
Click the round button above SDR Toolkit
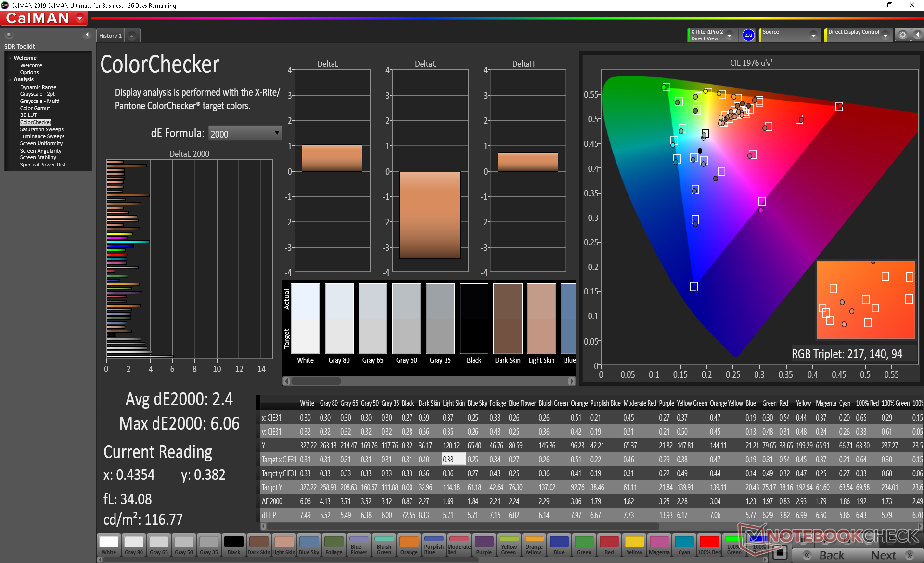coord(9,35)
